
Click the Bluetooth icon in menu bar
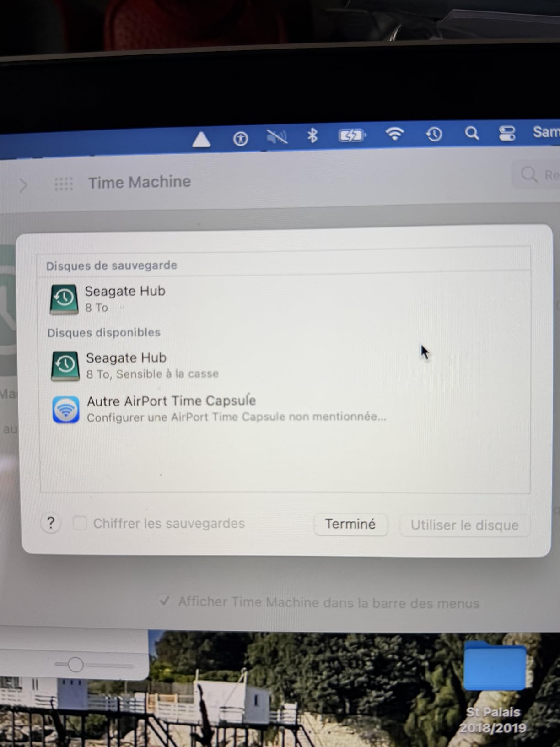[x=312, y=135]
